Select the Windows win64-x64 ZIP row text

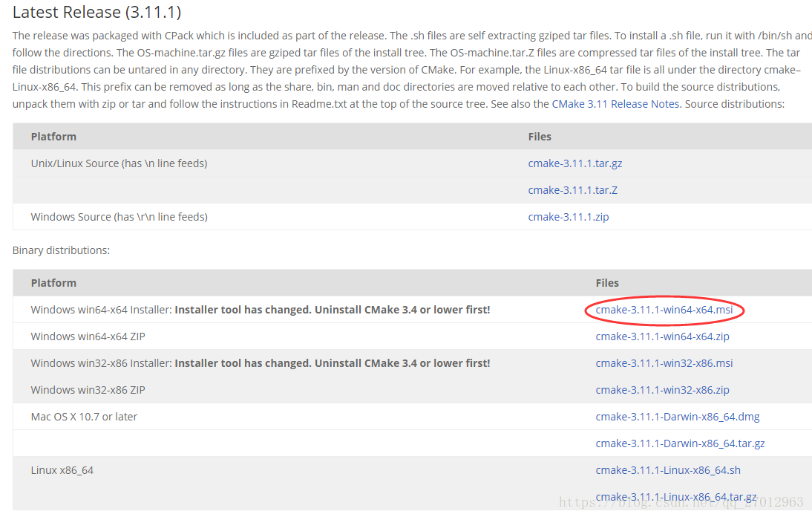click(x=88, y=336)
